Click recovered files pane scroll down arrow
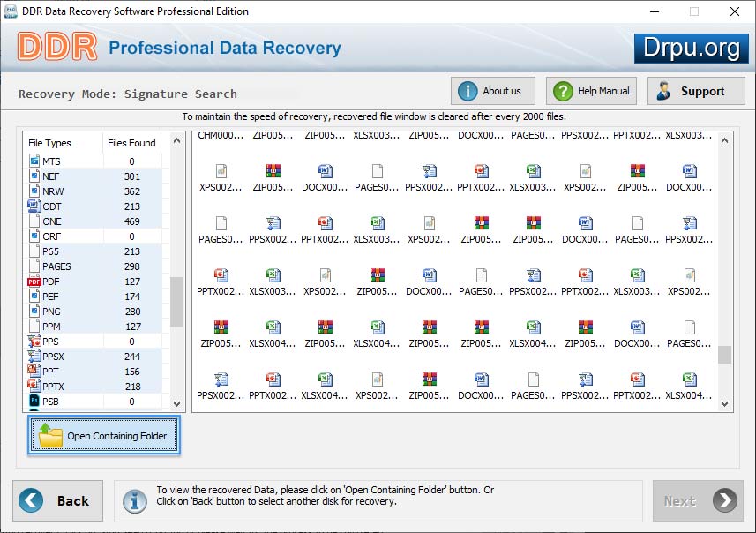The image size is (756, 533). pyautogui.click(x=724, y=404)
